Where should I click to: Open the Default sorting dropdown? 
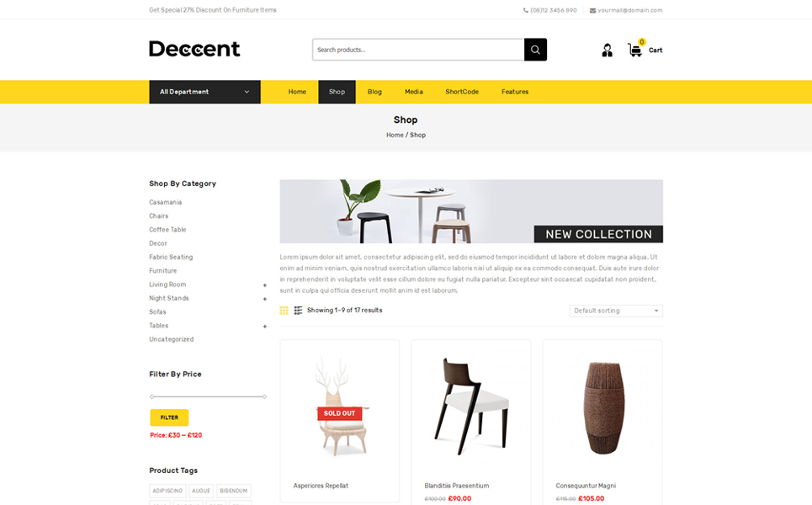pos(616,311)
